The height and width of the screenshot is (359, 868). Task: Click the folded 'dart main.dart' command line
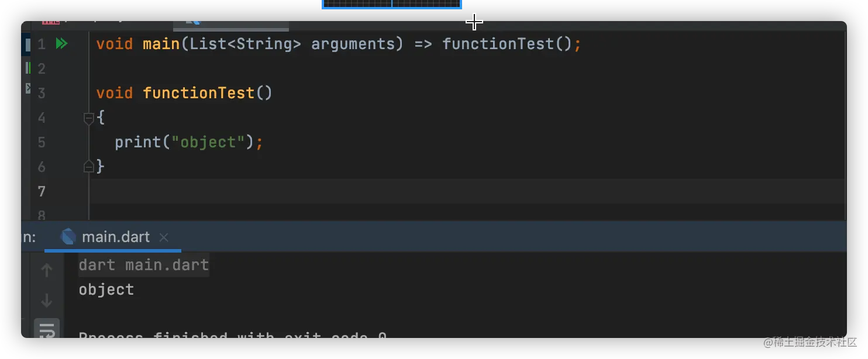click(x=144, y=265)
